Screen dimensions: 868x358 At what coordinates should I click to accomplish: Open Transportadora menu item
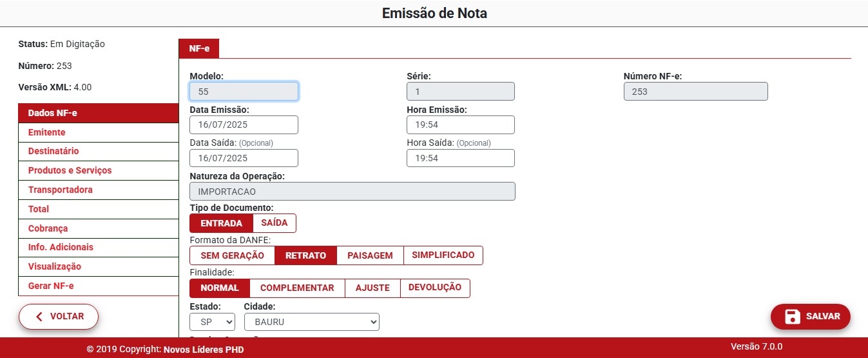pos(60,190)
